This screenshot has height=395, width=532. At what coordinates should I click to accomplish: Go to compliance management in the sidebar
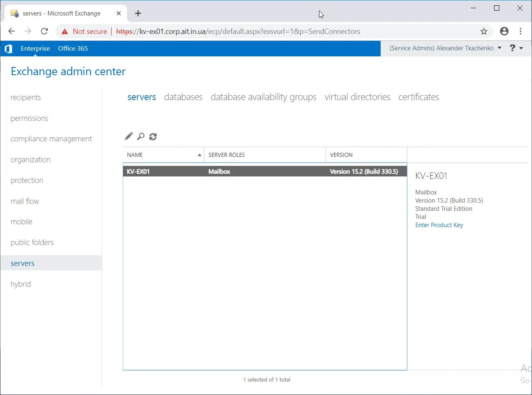pos(51,139)
